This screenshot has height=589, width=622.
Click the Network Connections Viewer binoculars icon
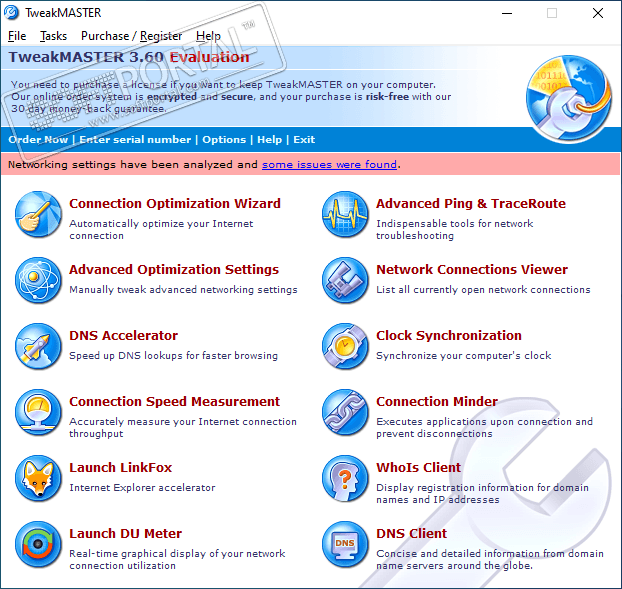tap(345, 280)
